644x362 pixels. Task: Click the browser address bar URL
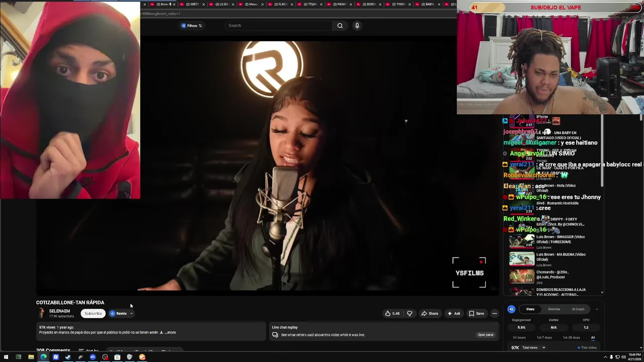tap(161, 14)
